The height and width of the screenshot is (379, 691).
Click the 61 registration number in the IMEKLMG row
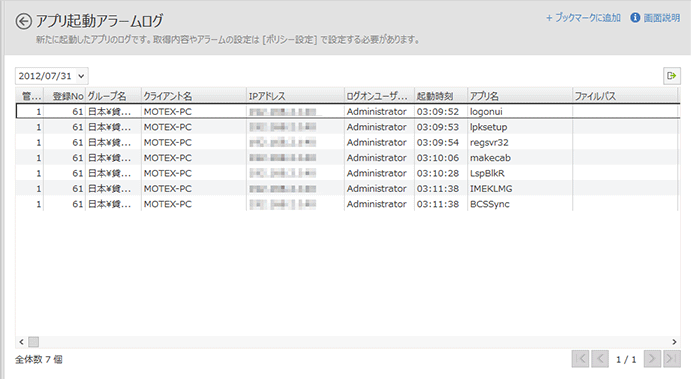click(x=78, y=189)
